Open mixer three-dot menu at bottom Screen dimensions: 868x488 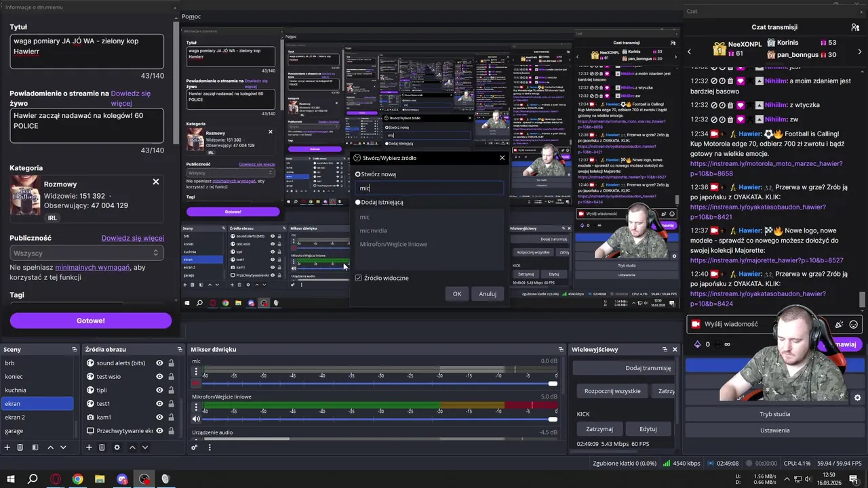210,447
